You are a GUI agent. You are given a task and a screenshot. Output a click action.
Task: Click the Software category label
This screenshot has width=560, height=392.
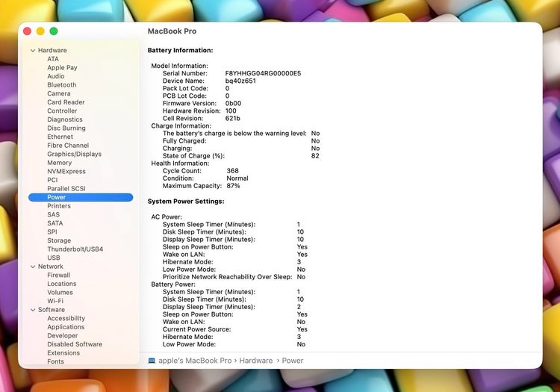point(52,310)
